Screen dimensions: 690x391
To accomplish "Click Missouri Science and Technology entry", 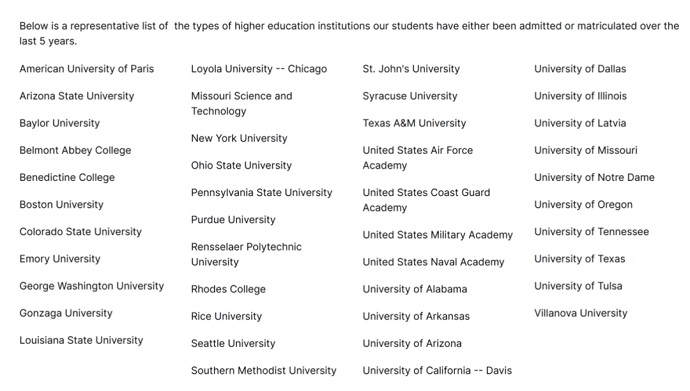I will coord(242,104).
